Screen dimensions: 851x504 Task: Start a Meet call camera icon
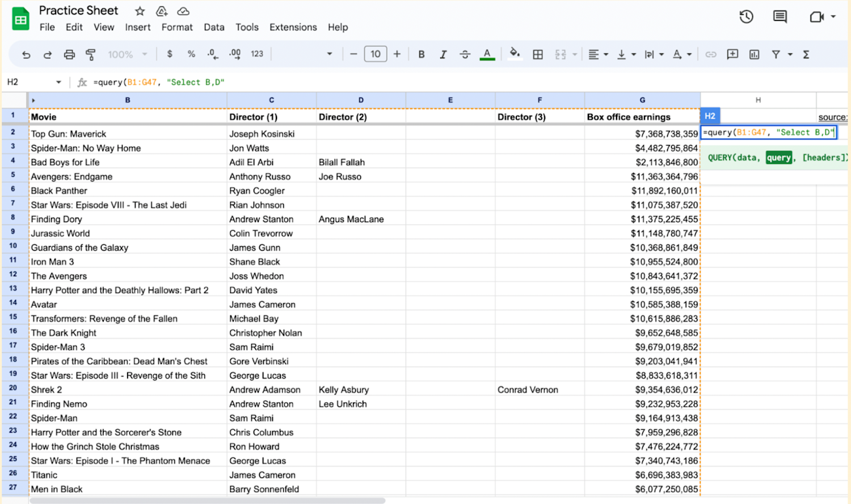point(816,16)
